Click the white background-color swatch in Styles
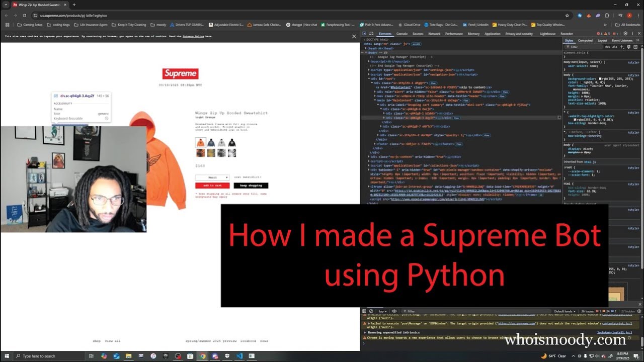 click(x=600, y=79)
